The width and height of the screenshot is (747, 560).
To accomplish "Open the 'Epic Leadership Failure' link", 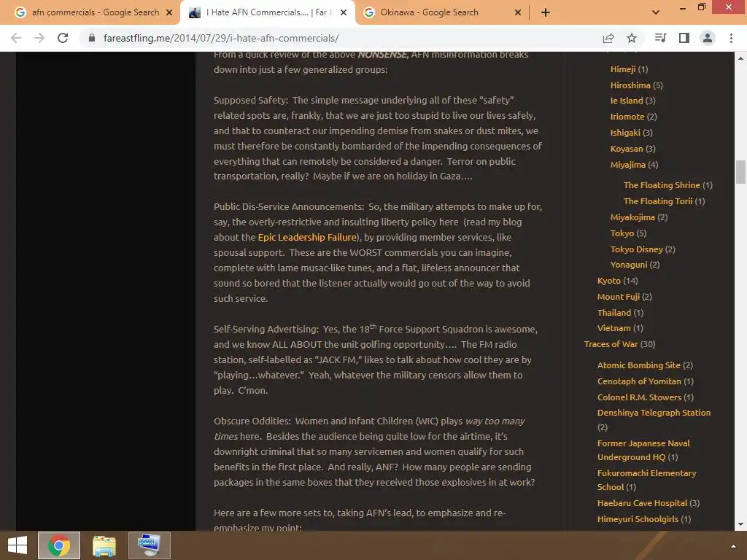I will tap(307, 237).
